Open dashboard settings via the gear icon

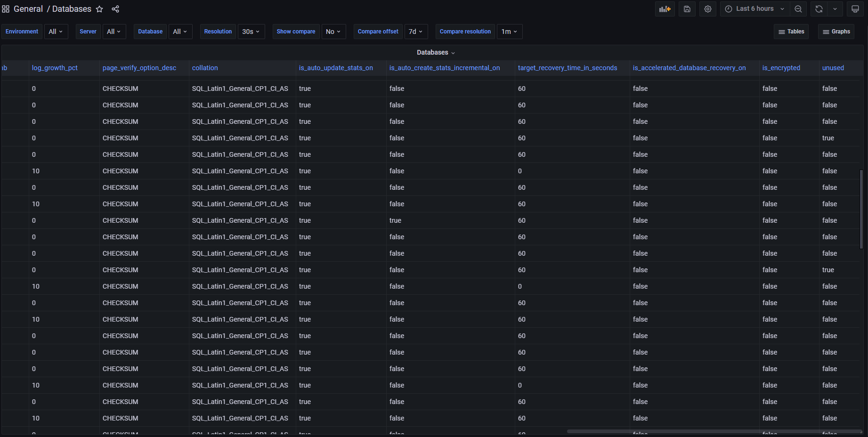click(707, 8)
